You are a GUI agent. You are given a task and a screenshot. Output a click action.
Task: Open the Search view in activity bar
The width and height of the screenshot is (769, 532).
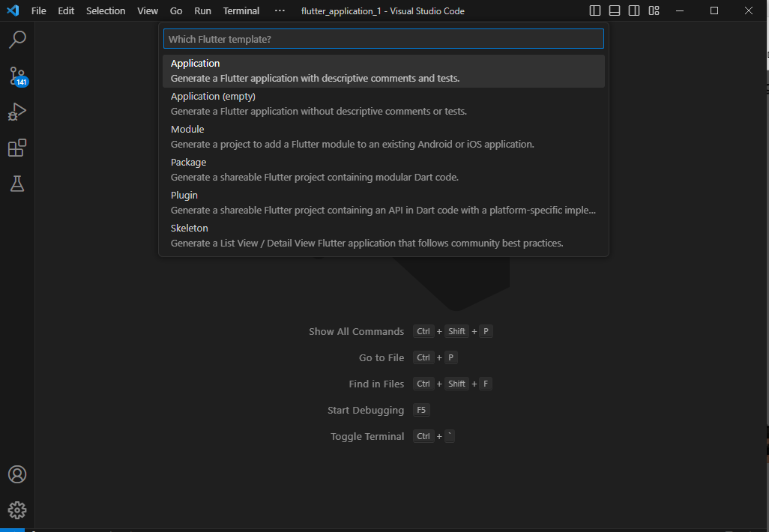click(17, 40)
